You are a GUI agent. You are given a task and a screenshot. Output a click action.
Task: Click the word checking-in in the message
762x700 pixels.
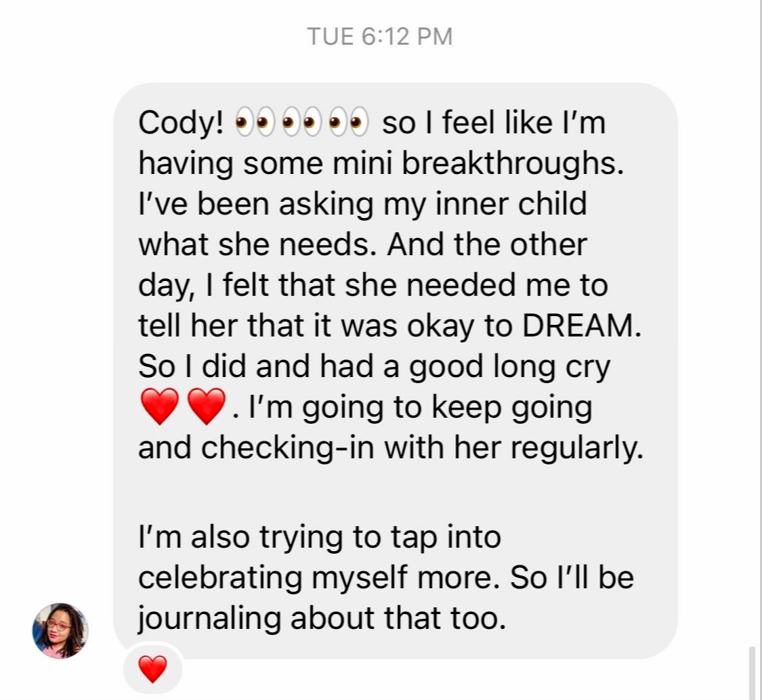coord(288,448)
